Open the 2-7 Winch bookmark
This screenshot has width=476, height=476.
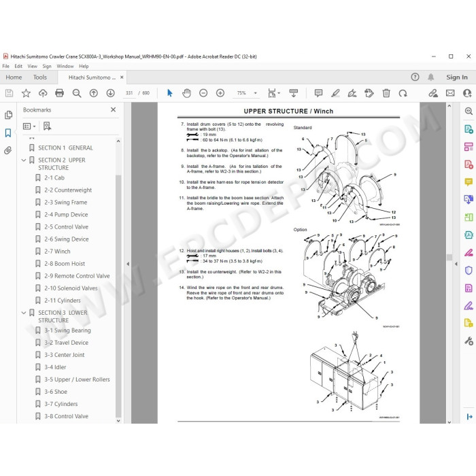pos(57,252)
